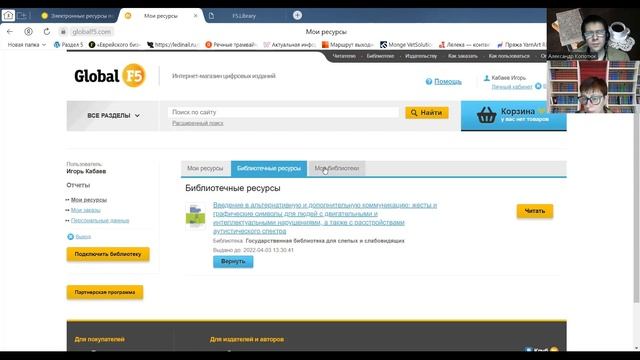Switch to the 'F5 Library' browser tab
The height and width of the screenshot is (360, 640).
pos(244,16)
